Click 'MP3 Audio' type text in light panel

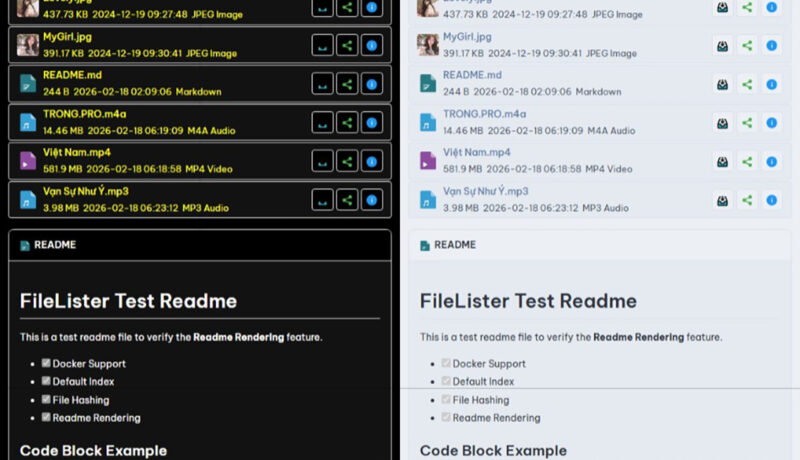(606, 208)
